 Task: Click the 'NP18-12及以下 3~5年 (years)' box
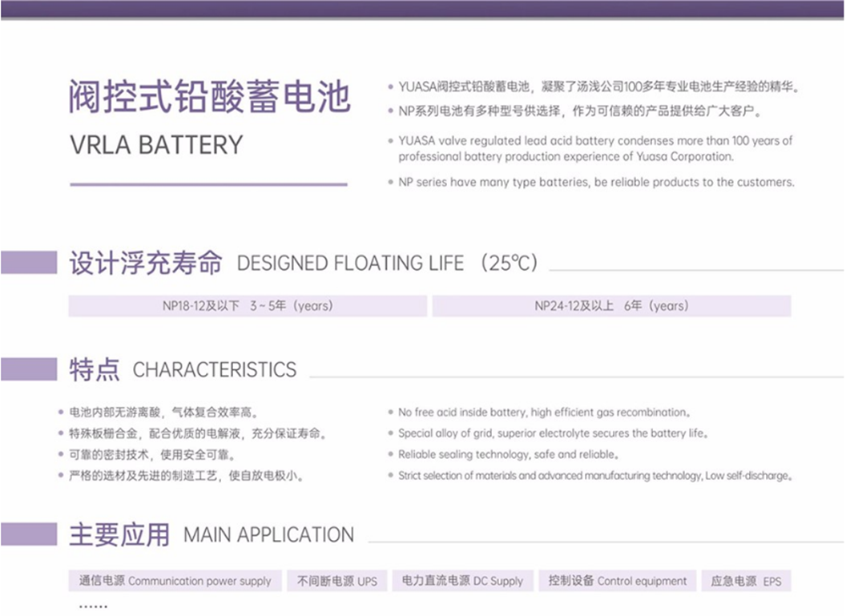click(248, 306)
